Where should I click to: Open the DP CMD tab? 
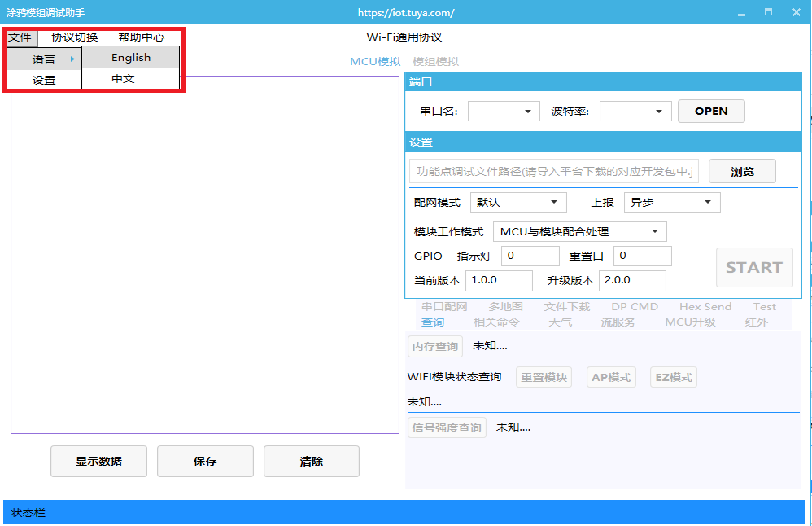635,307
